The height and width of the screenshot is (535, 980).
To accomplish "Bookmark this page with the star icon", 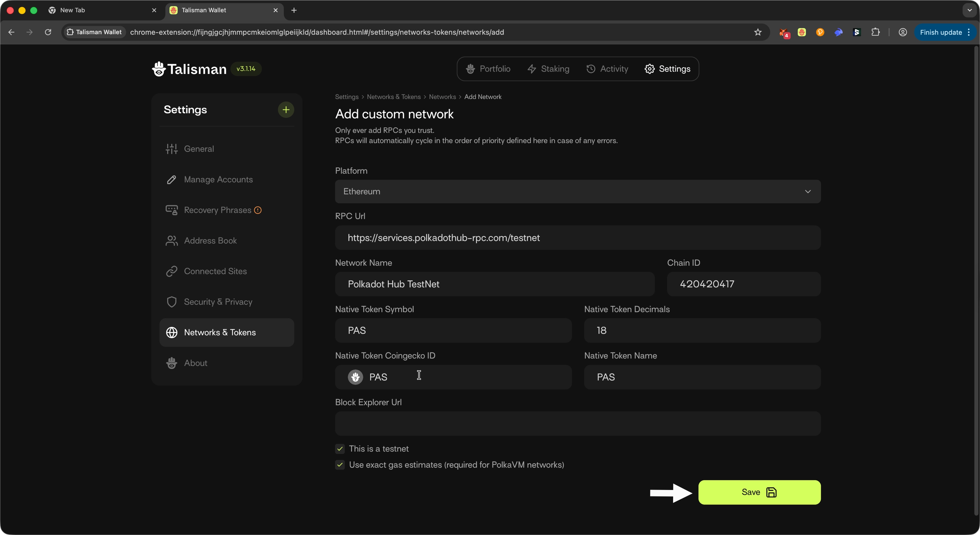I will (758, 32).
